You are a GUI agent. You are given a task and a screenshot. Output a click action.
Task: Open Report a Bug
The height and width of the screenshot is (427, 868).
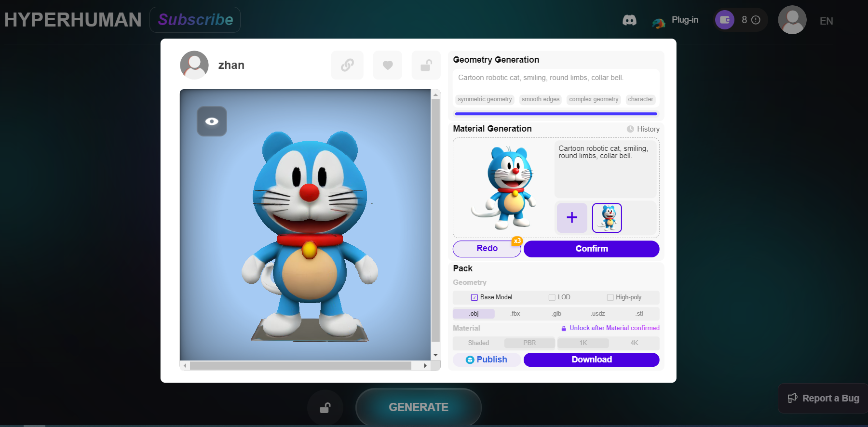(824, 398)
